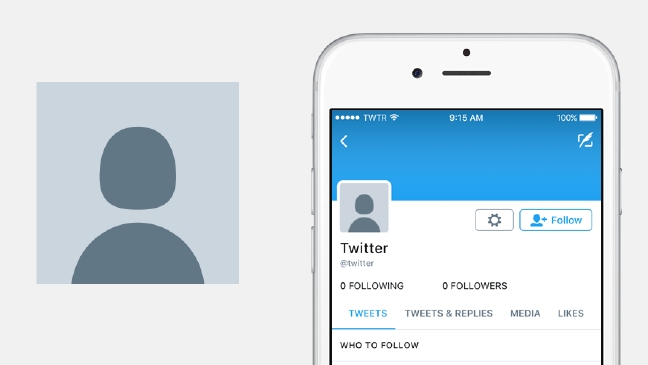Tap the small profile avatar on phone

(x=364, y=207)
